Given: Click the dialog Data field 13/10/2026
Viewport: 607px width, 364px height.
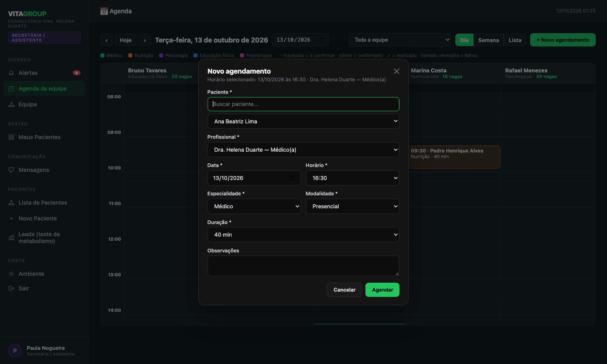Looking at the screenshot, I should point(254,178).
